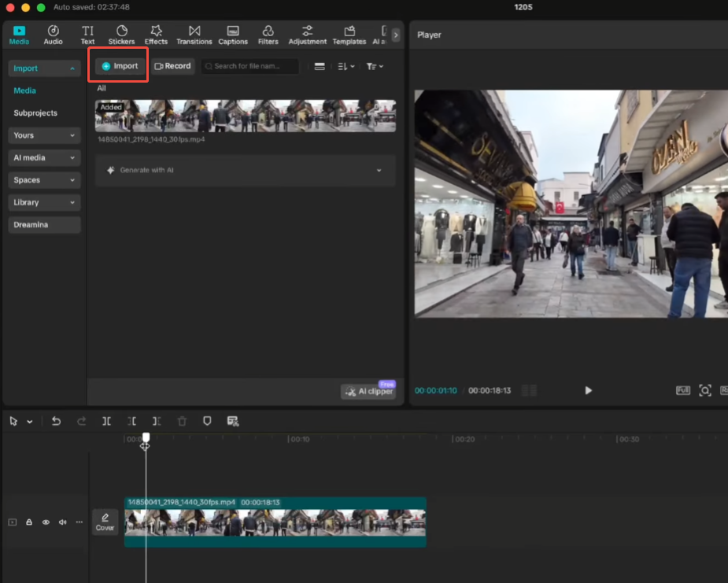
Task: Select the video clip on the timeline
Action: tap(275, 522)
